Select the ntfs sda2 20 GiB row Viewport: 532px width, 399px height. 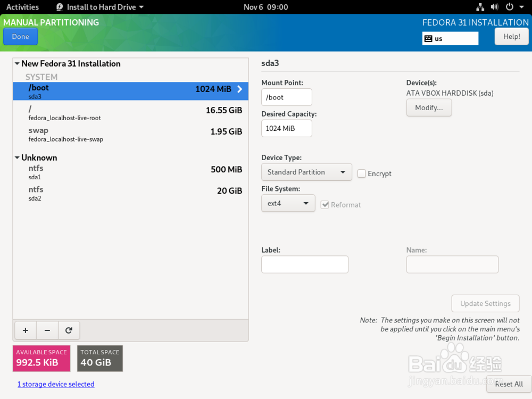pyautogui.click(x=131, y=194)
